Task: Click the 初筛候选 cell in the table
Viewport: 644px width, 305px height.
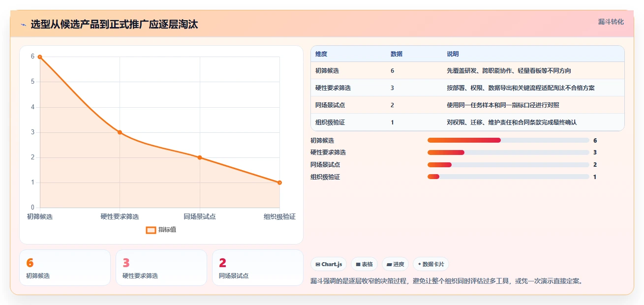Action: (x=327, y=71)
